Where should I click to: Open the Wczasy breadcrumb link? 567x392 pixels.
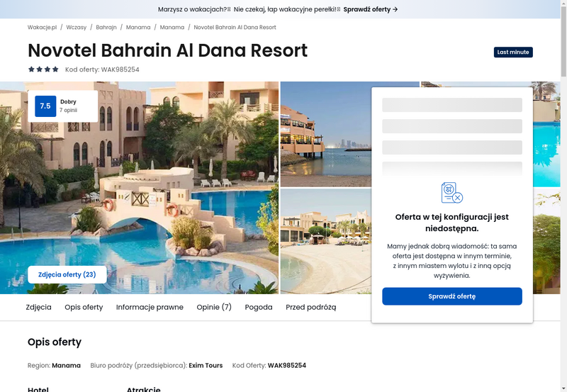point(77,27)
